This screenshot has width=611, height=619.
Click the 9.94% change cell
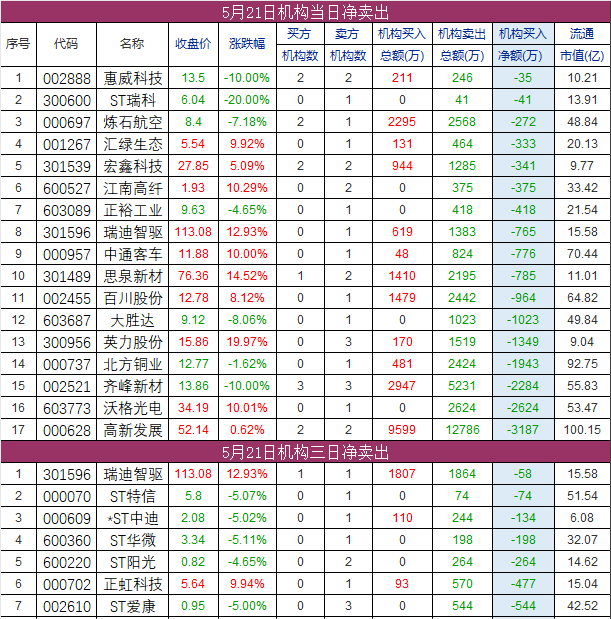[x=247, y=584]
